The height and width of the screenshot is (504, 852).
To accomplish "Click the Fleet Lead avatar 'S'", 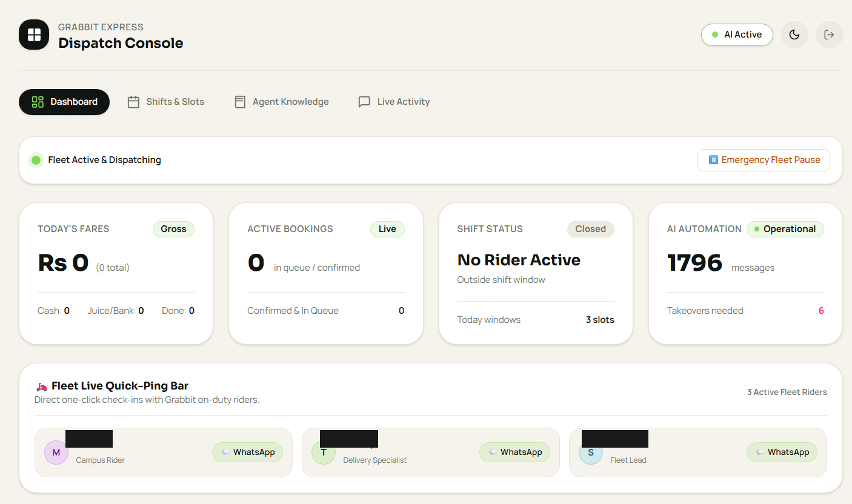I will [591, 453].
